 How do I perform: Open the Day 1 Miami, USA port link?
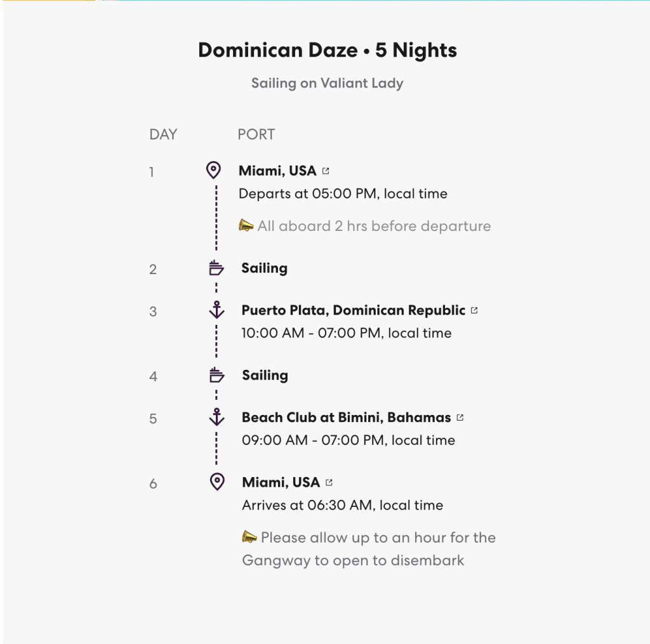click(x=277, y=171)
